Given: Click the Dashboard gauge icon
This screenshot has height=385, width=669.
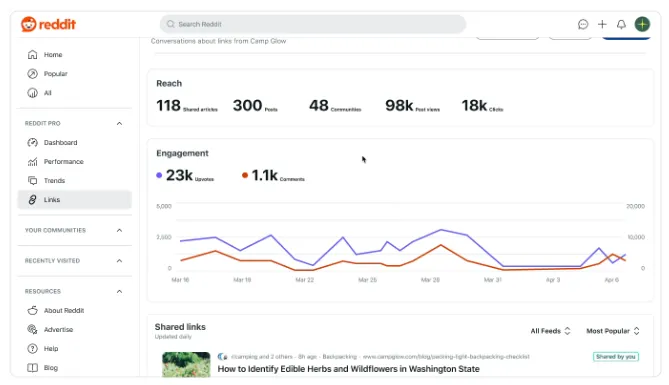Looking at the screenshot, I should (x=32, y=143).
